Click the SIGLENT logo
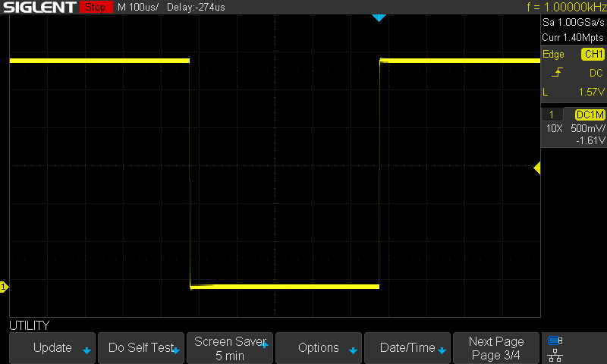This screenshot has width=607, height=364. [39, 7]
